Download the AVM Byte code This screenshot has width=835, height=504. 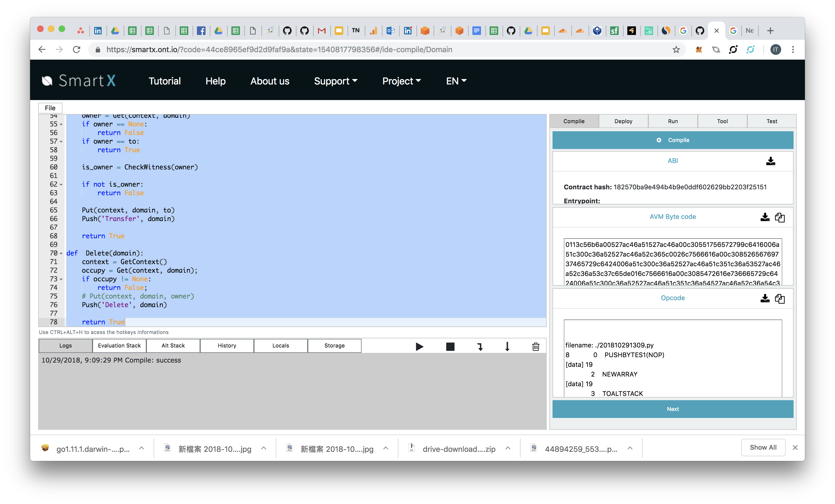765,217
